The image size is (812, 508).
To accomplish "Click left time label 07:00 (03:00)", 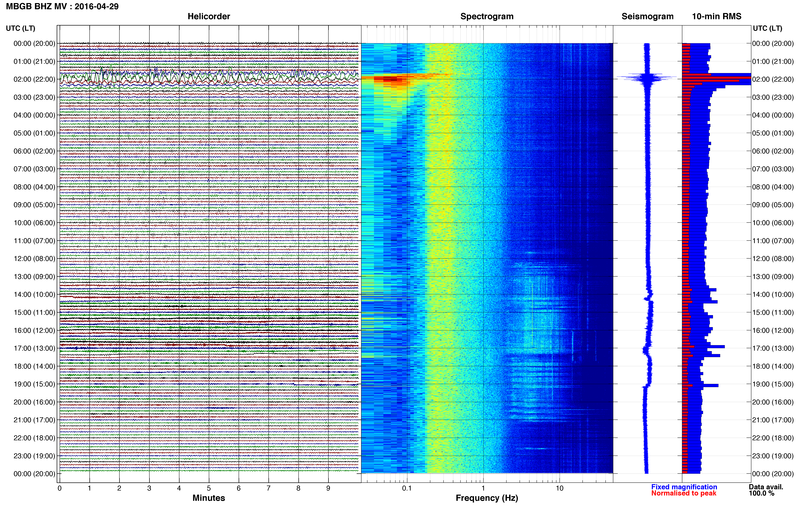I will pos(34,169).
